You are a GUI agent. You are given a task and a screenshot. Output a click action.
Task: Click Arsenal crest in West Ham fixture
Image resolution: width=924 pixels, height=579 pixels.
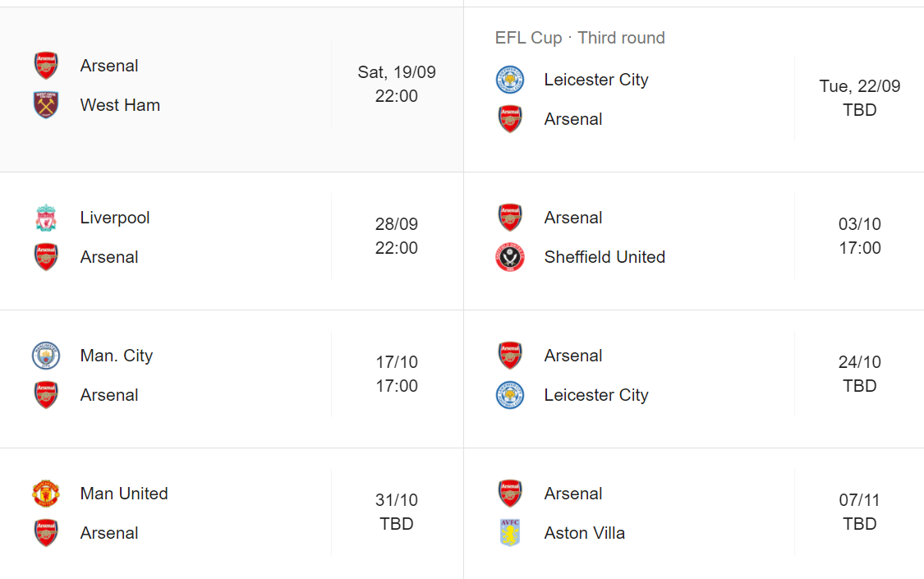point(46,66)
